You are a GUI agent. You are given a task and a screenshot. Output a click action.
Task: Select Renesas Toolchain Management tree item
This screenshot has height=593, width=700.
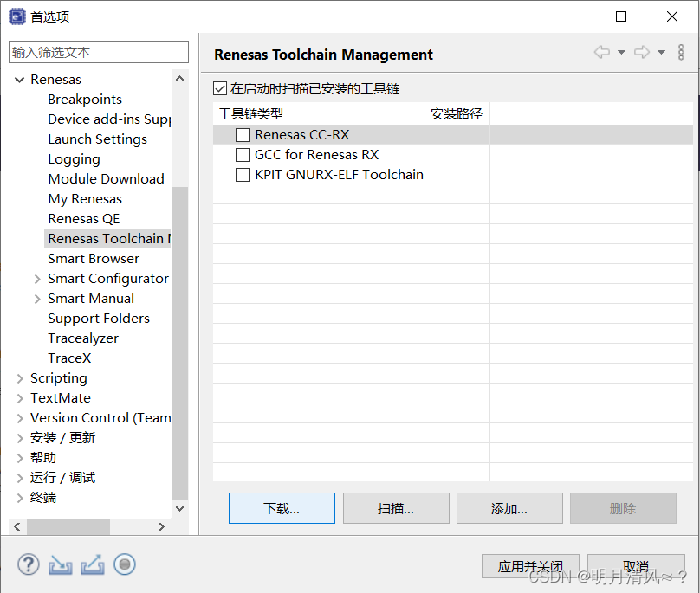tap(108, 239)
